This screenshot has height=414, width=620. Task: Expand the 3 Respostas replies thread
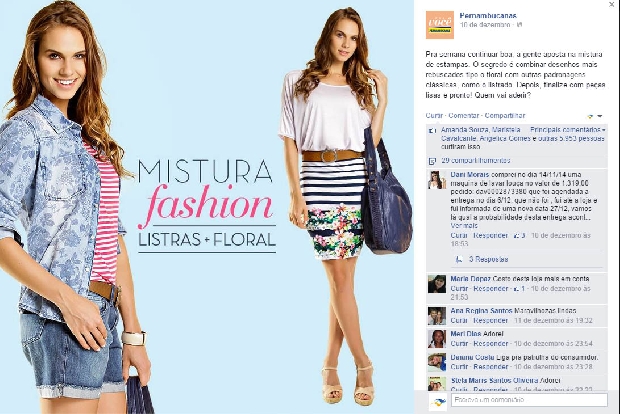[x=488, y=259]
